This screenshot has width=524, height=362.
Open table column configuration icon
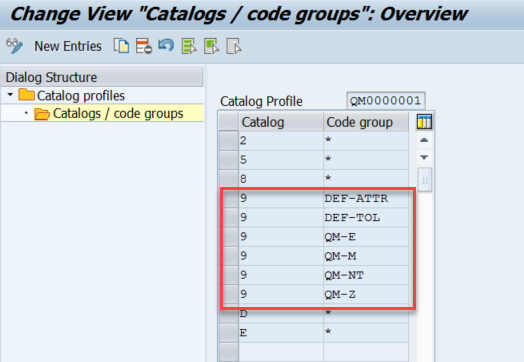pyautogui.click(x=424, y=122)
